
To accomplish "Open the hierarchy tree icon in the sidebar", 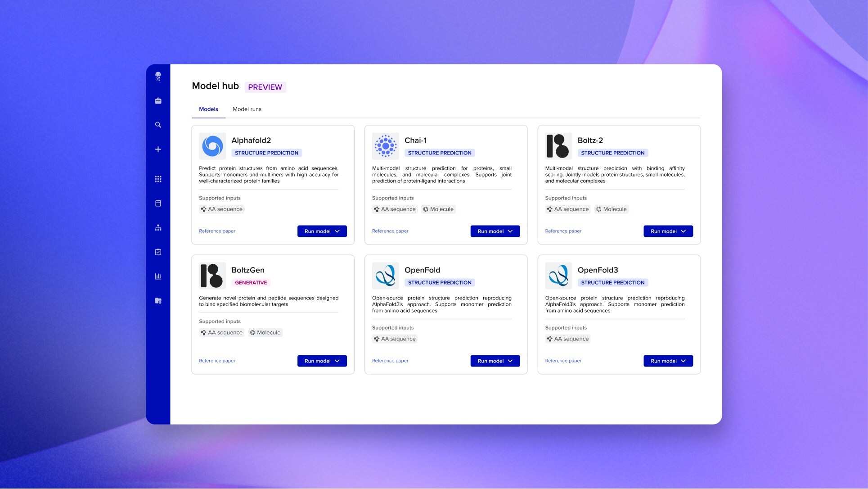I will pyautogui.click(x=158, y=228).
